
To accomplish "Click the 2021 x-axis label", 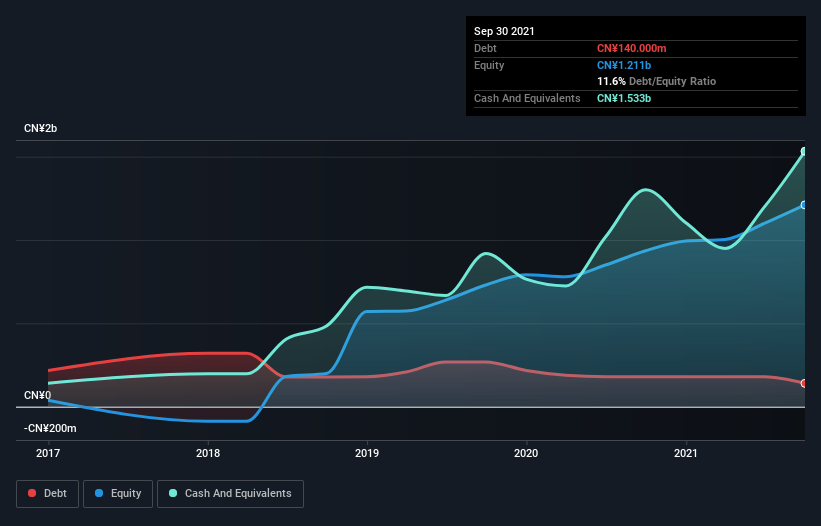I will (686, 453).
